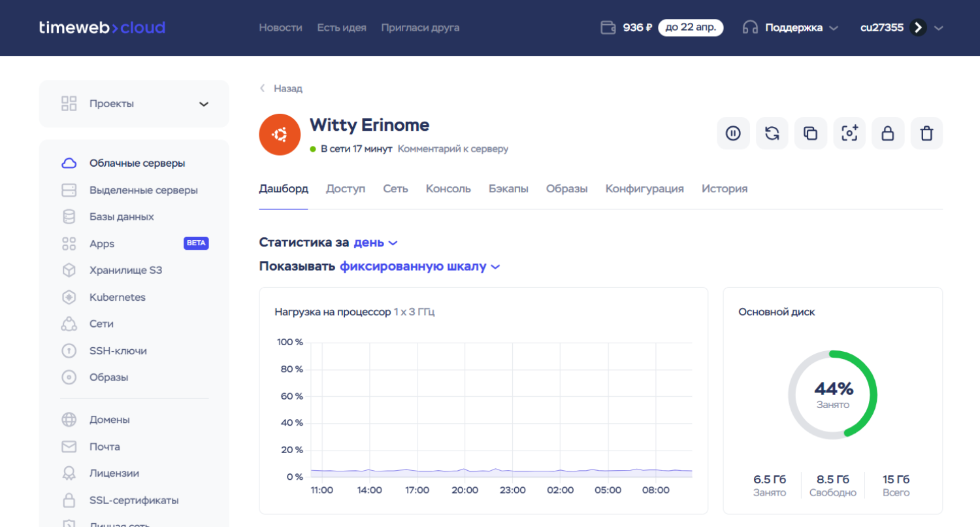Viewport: 980px width, 527px height.
Task: Click the pause server icon button
Action: 733,133
